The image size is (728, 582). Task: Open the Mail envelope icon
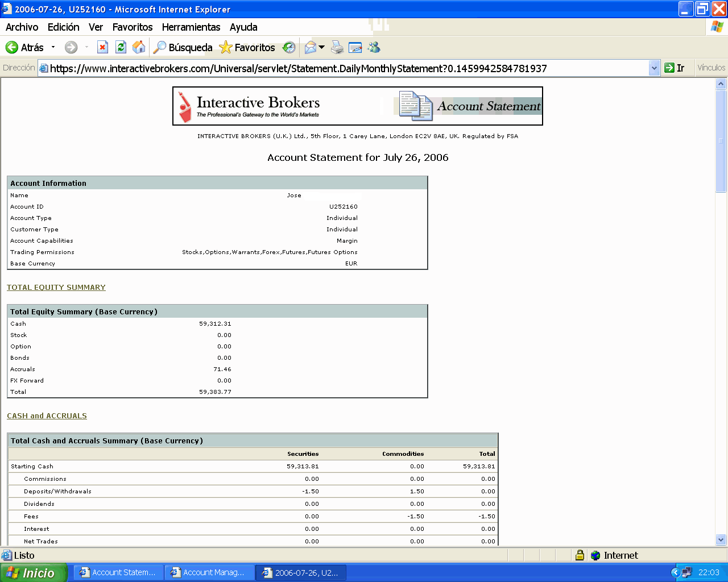point(311,47)
